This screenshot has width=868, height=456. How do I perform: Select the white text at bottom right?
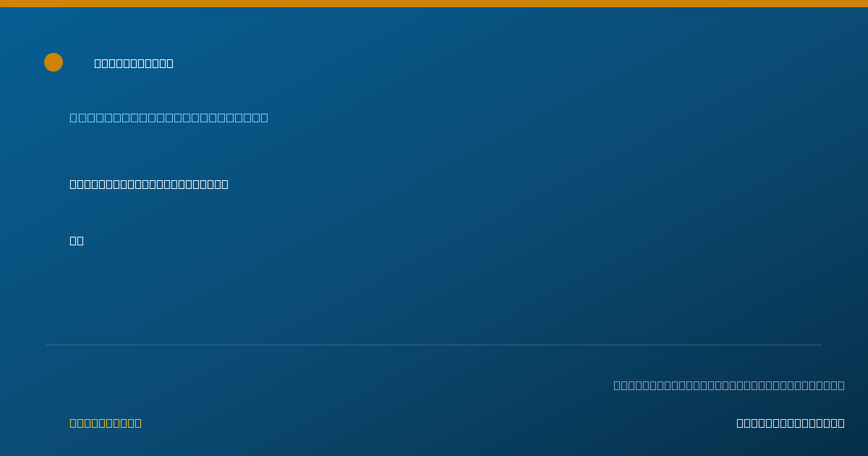click(x=791, y=423)
